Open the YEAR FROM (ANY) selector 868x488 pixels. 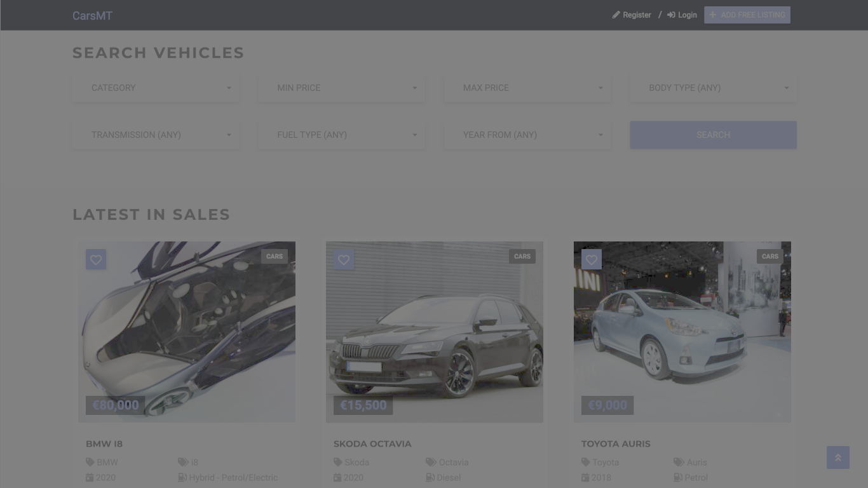click(x=527, y=135)
